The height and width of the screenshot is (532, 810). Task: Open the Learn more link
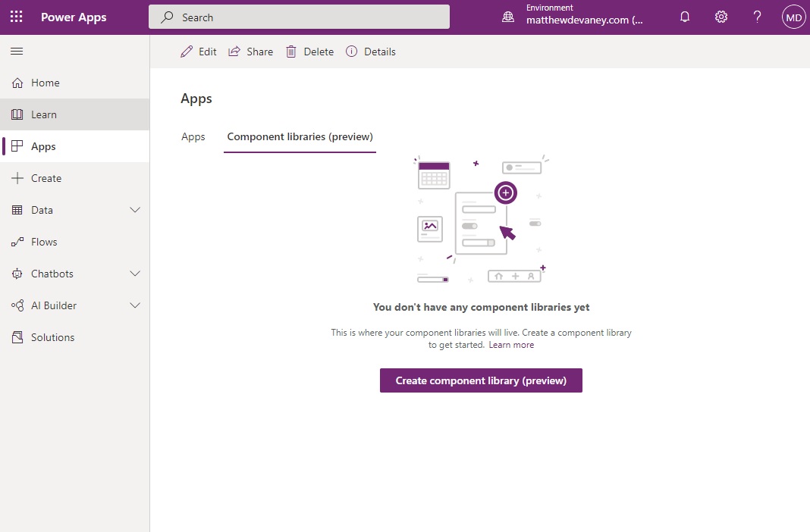click(x=511, y=344)
